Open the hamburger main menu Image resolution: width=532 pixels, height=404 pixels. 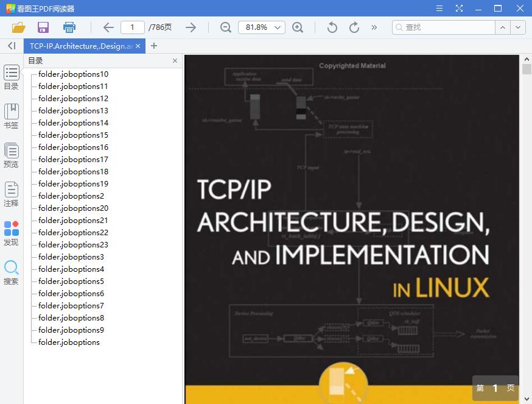click(x=439, y=8)
